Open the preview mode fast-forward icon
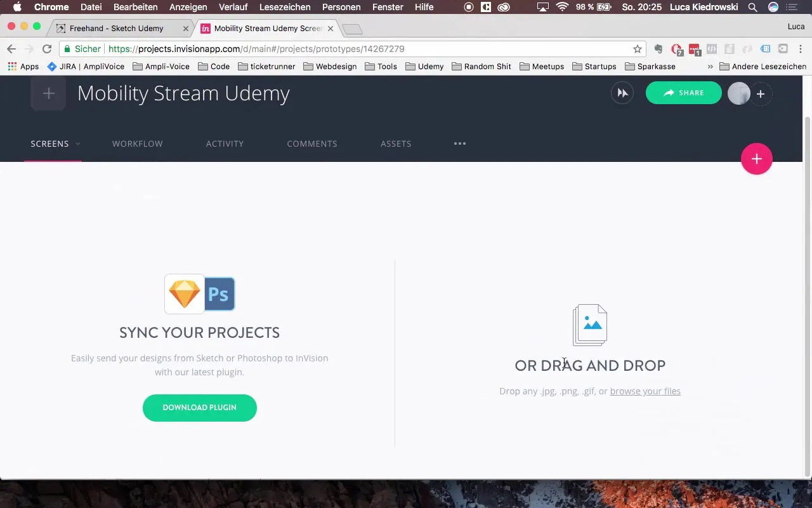Viewport: 812px width, 508px height. [x=622, y=93]
